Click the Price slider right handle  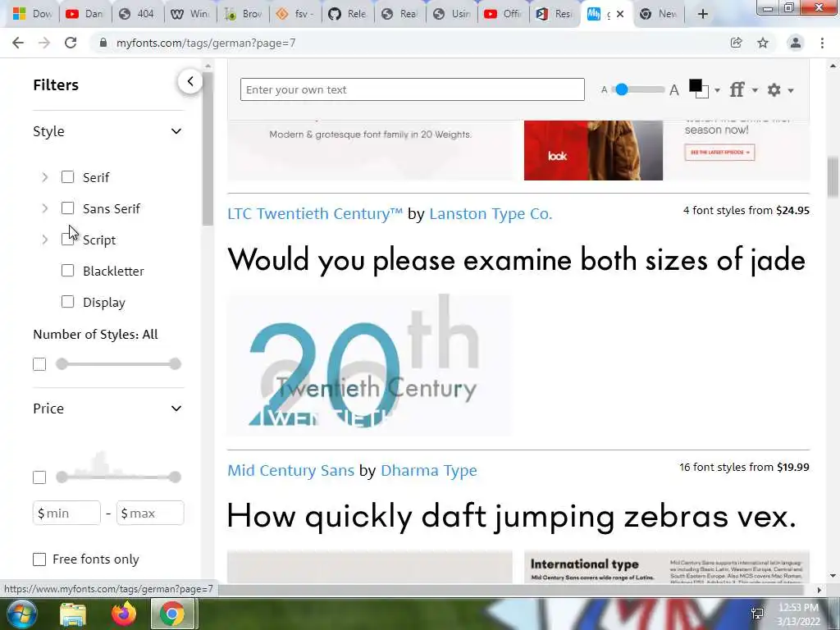pos(175,477)
